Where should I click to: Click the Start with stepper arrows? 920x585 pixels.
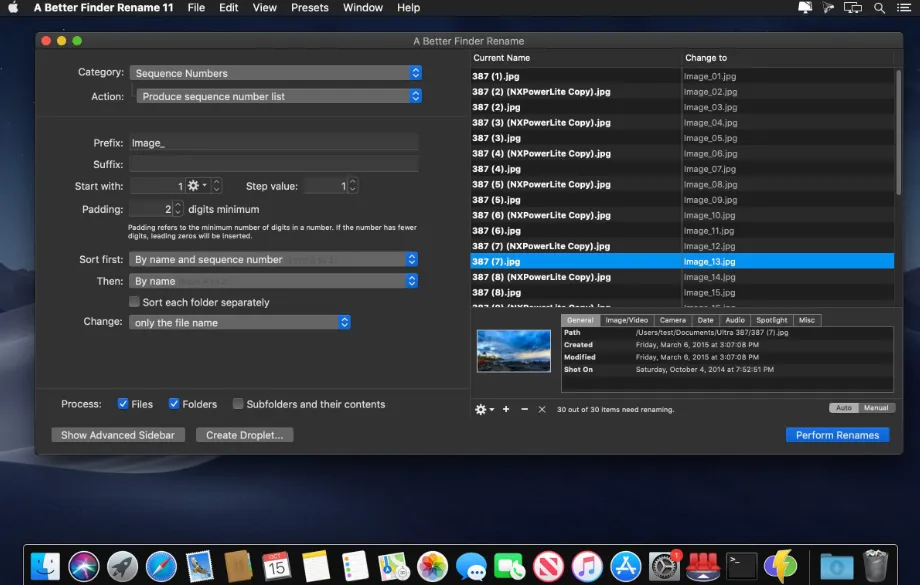pyautogui.click(x=217, y=185)
